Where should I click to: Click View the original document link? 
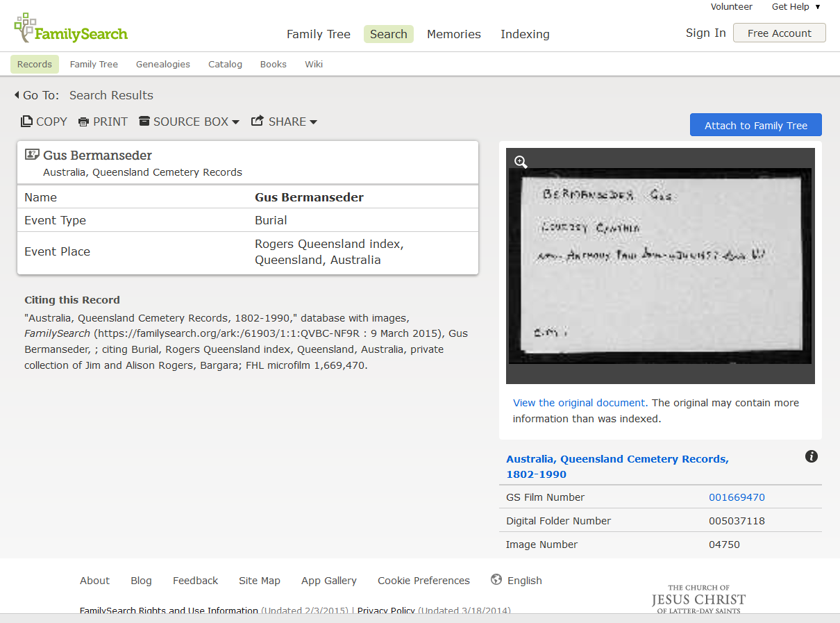[579, 403]
